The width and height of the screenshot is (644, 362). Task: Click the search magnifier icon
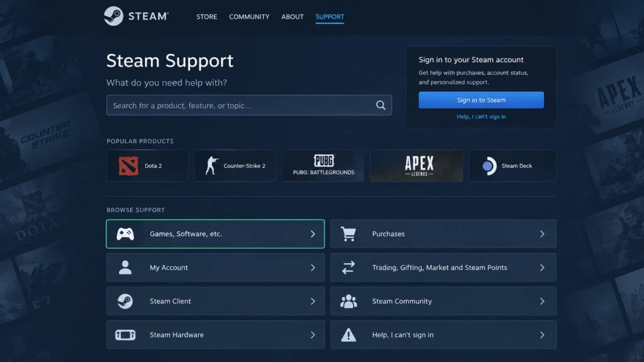pos(380,106)
